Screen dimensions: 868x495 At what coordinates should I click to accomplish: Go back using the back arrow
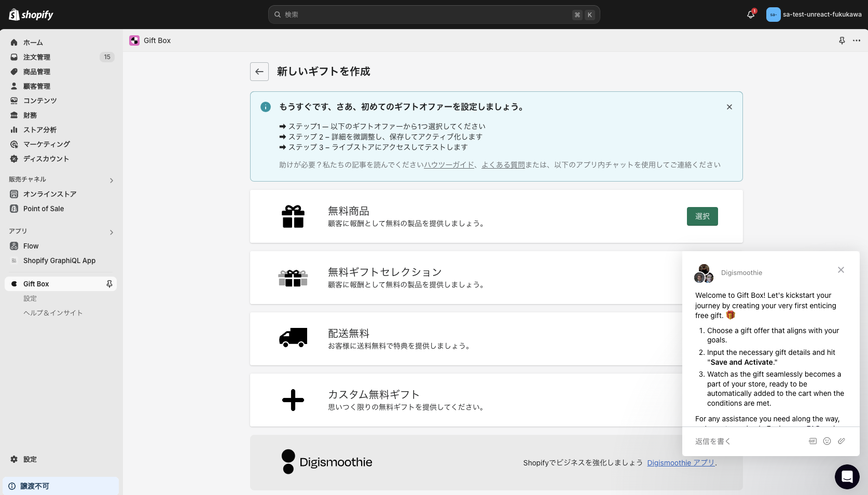click(259, 72)
